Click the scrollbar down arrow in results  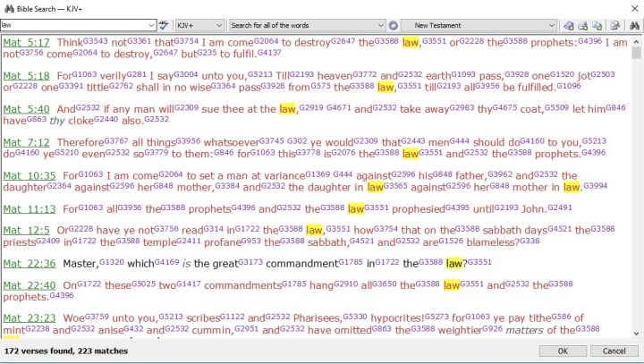(x=636, y=334)
